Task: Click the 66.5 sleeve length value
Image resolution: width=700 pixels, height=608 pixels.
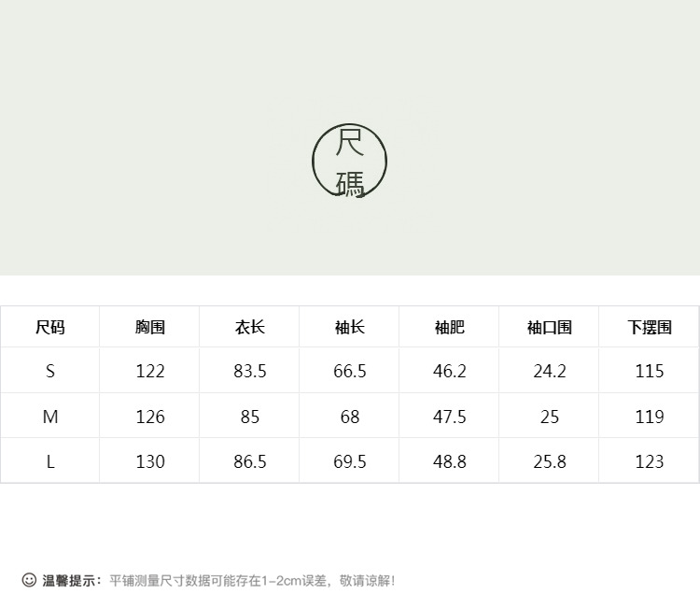Action: pyautogui.click(x=350, y=371)
